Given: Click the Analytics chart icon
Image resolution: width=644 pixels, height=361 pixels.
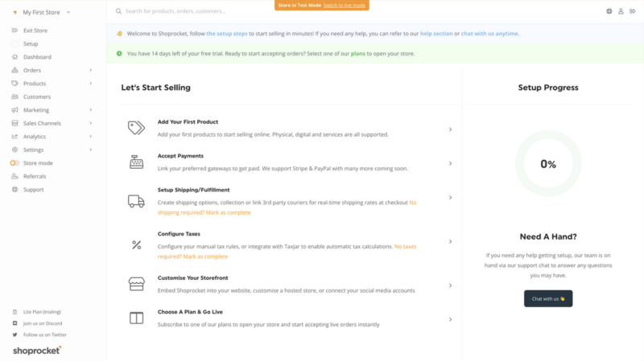Looking at the screenshot, I should click(14, 137).
